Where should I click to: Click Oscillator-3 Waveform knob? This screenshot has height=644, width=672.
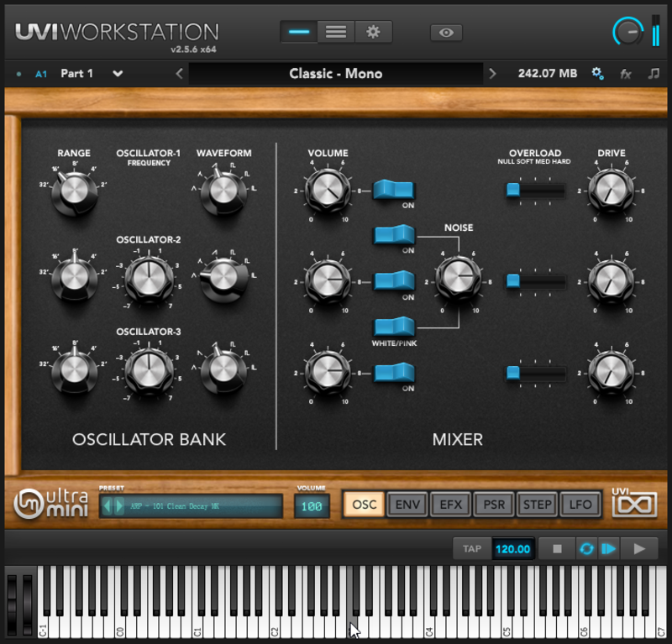point(223,369)
